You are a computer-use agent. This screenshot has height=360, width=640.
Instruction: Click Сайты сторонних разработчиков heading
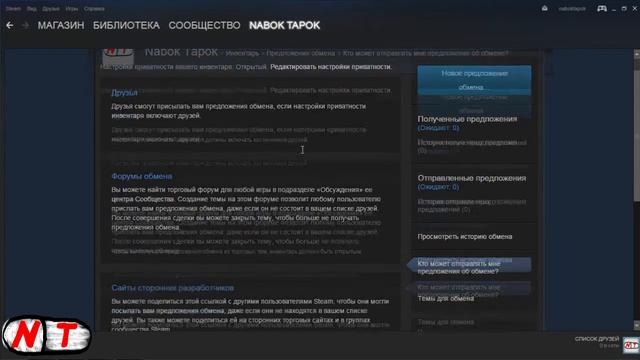tap(173, 288)
